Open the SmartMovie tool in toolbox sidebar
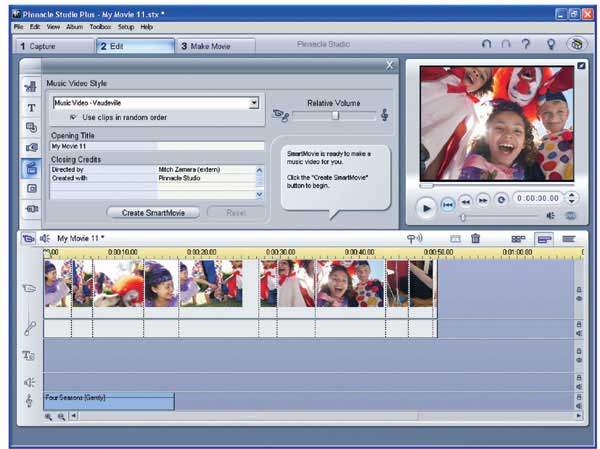 31,168
